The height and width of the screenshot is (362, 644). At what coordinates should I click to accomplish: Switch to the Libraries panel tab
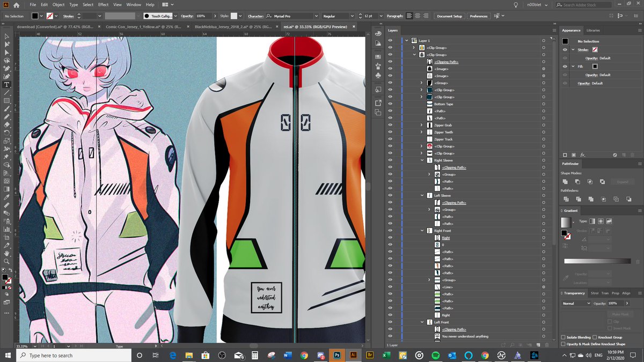click(x=593, y=31)
